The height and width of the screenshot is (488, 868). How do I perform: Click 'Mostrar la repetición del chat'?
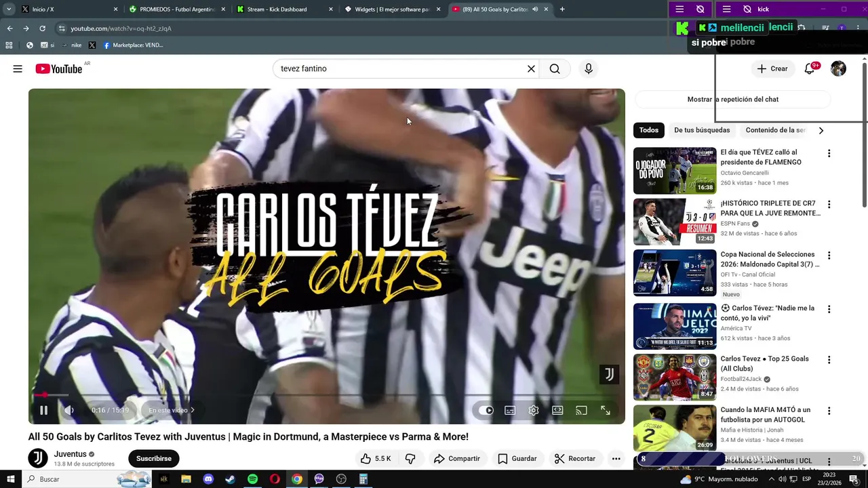[732, 99]
